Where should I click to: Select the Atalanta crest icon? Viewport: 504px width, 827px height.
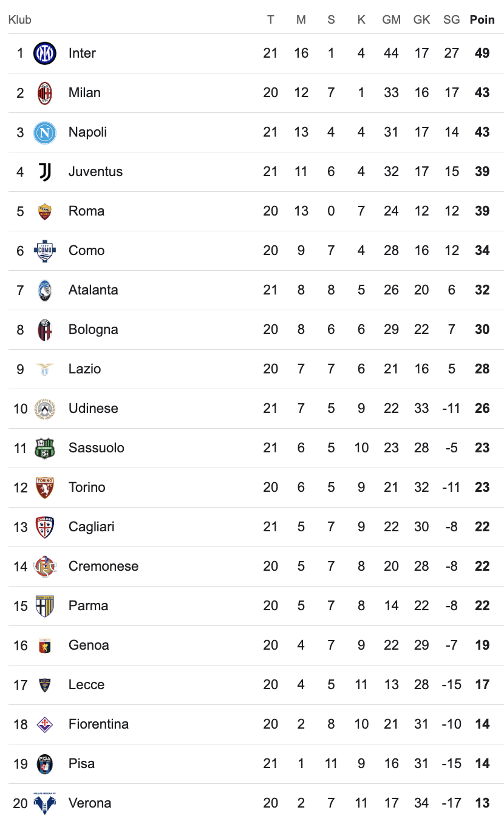tap(45, 290)
